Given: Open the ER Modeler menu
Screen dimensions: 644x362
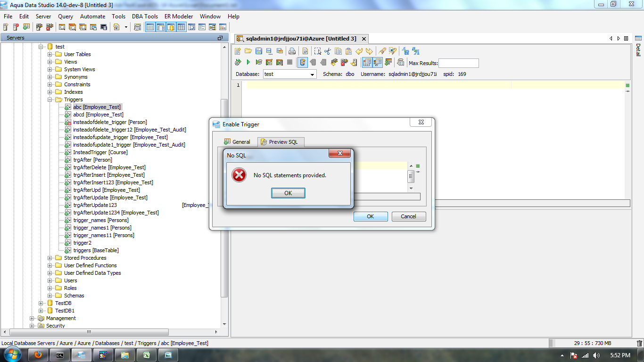Looking at the screenshot, I should pyautogui.click(x=179, y=16).
